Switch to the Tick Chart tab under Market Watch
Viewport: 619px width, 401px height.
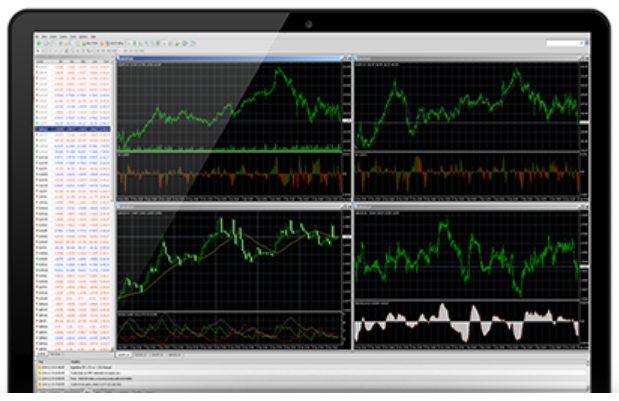click(x=56, y=354)
